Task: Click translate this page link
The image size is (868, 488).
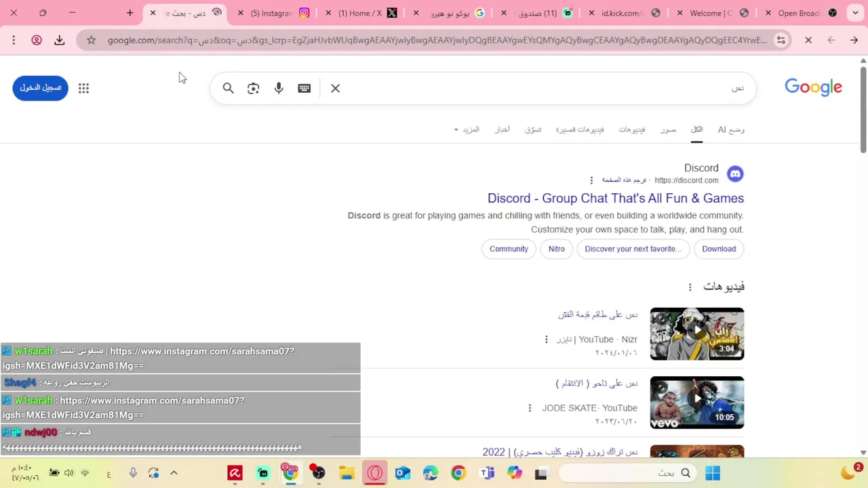Action: [624, 180]
